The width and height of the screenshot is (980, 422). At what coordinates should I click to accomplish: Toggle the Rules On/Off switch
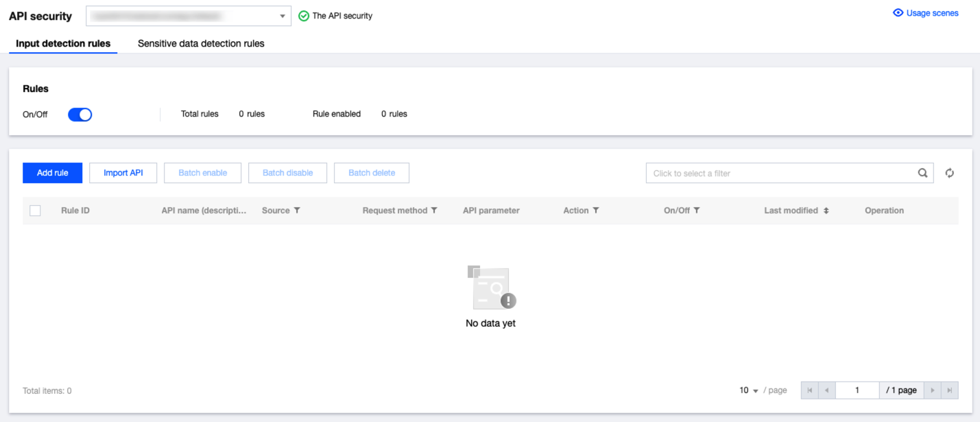80,115
